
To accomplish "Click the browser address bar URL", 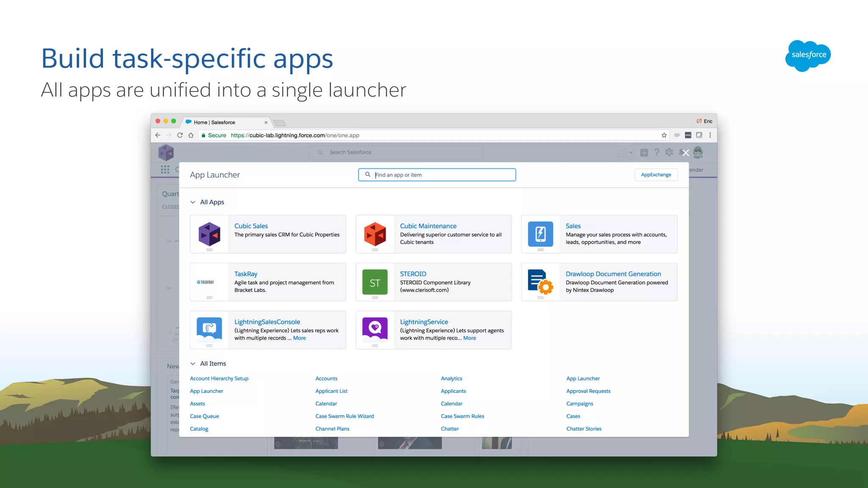I will (295, 136).
